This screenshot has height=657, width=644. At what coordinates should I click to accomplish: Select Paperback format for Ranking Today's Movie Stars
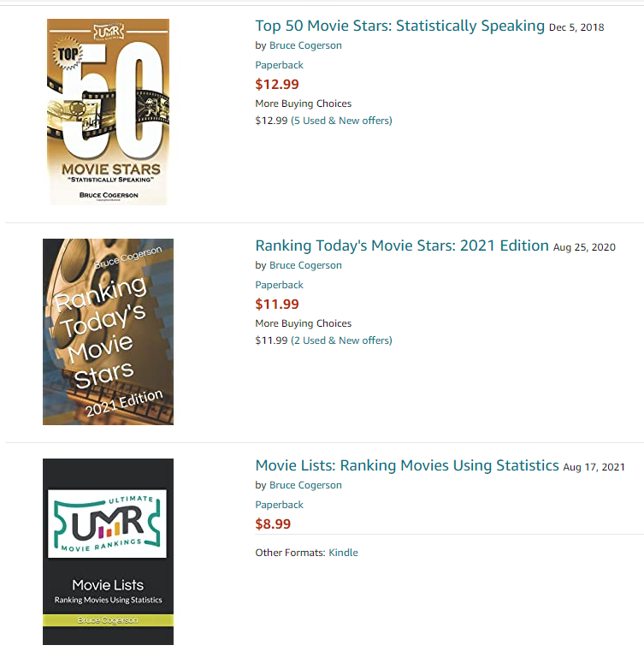[x=279, y=285]
